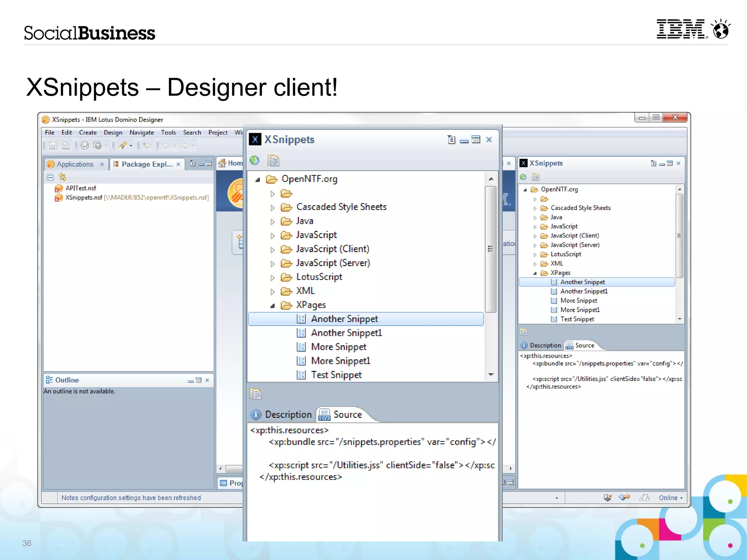Click the view menu icon in enlarged XSnippets header
This screenshot has width=747, height=560.
point(452,140)
